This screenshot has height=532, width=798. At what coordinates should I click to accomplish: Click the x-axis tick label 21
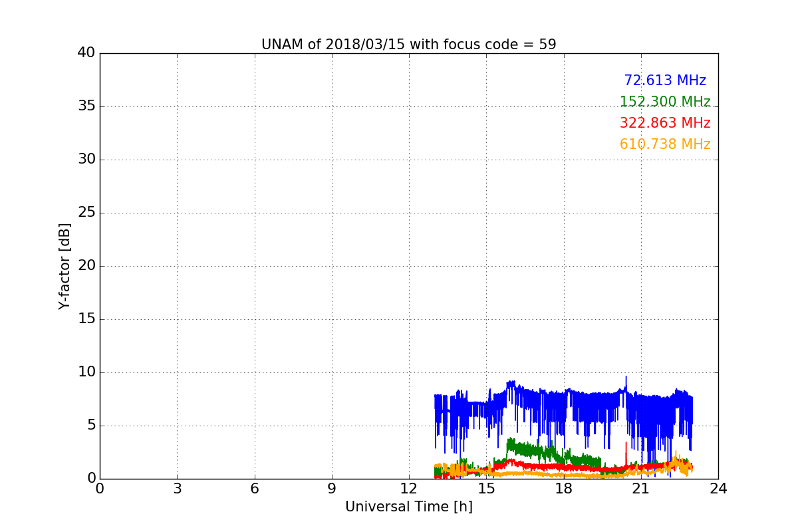click(x=641, y=489)
